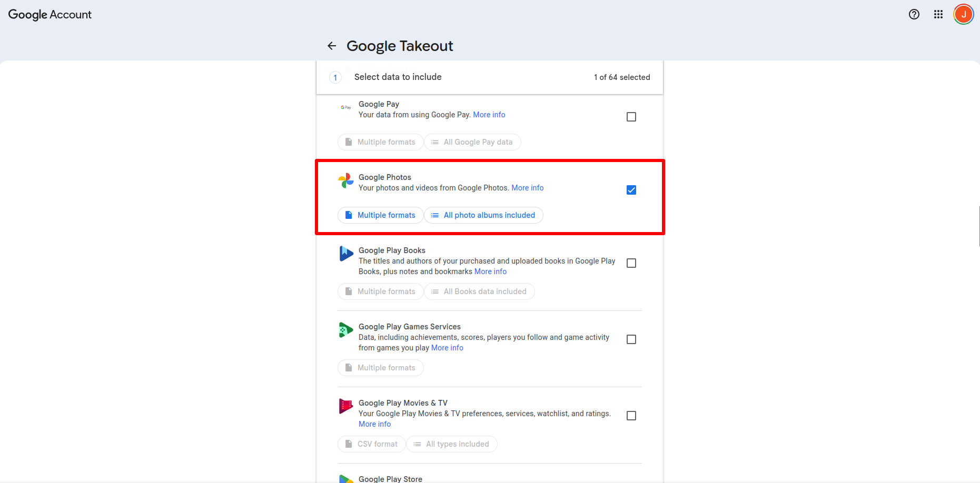Click the Google Play Store icon
This screenshot has width=980, height=483.
[346, 478]
